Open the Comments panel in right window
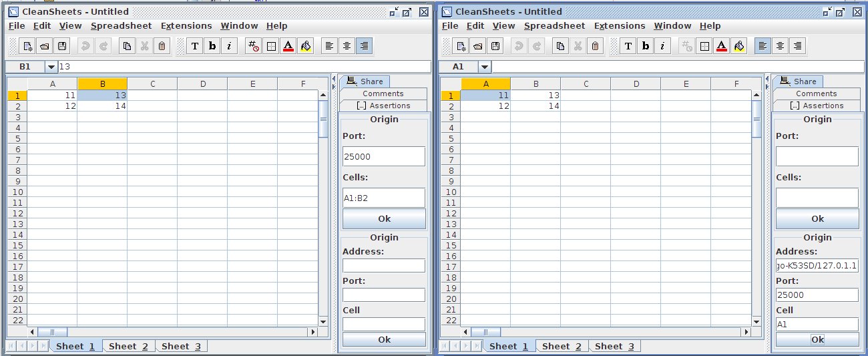Image resolution: width=868 pixels, height=356 pixels. pos(817,94)
